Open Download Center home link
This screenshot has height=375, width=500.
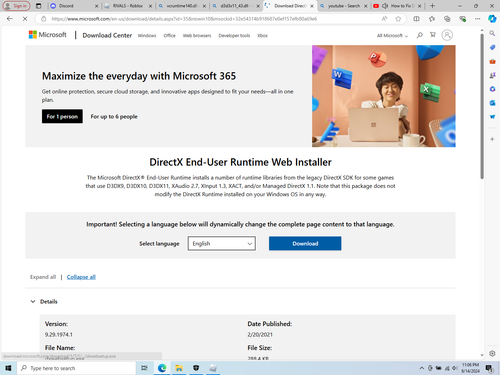107,35
